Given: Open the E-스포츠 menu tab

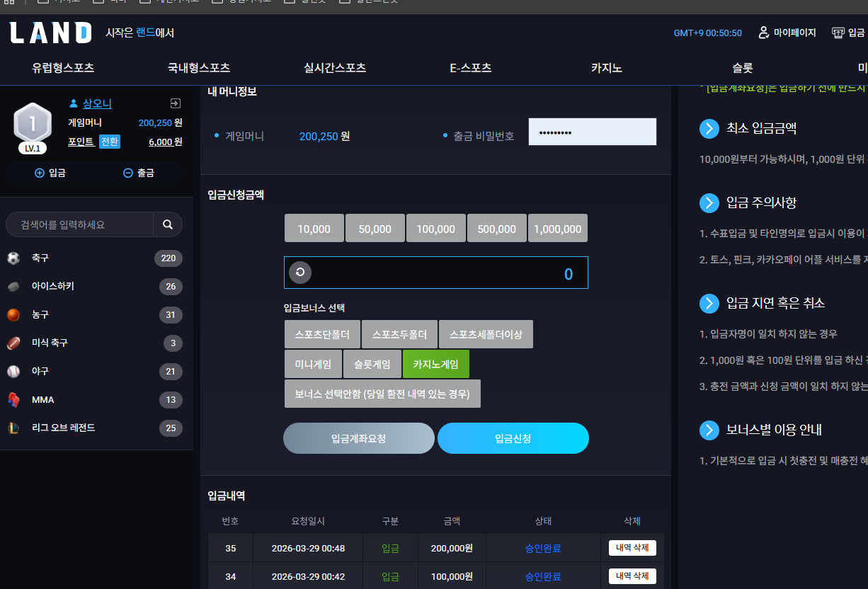Looking at the screenshot, I should click(471, 69).
